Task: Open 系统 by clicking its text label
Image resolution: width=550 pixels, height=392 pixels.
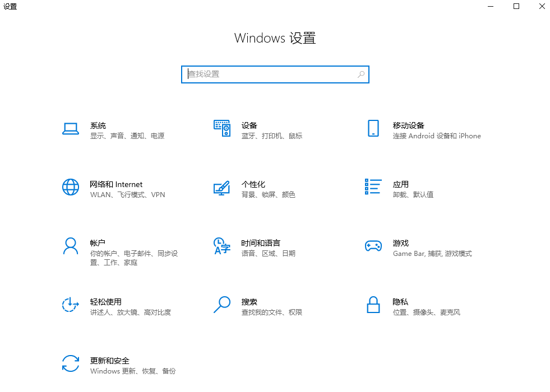Action: [98, 125]
